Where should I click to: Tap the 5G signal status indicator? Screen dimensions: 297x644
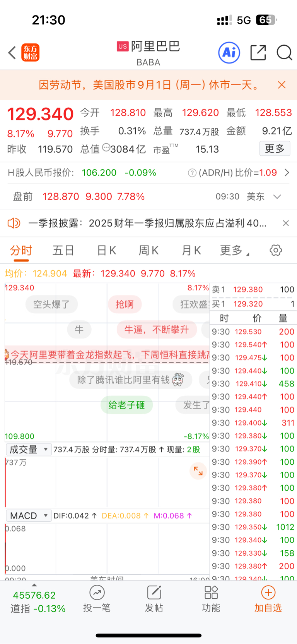(244, 20)
